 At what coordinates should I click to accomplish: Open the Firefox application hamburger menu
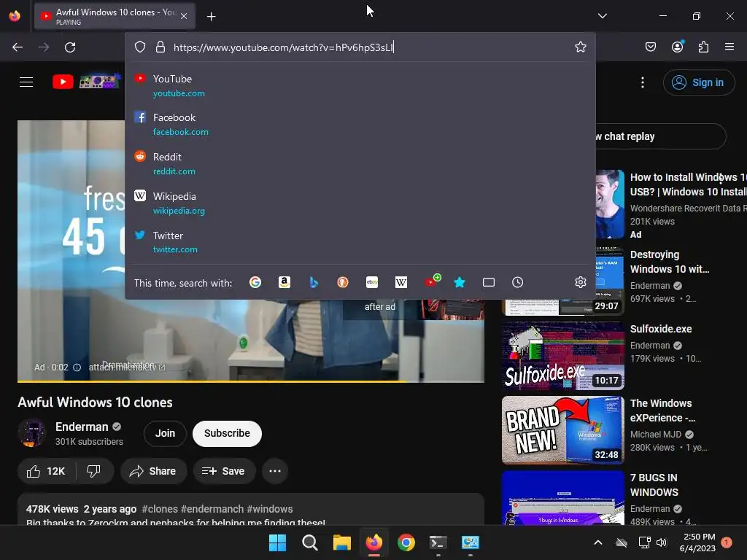tap(729, 47)
